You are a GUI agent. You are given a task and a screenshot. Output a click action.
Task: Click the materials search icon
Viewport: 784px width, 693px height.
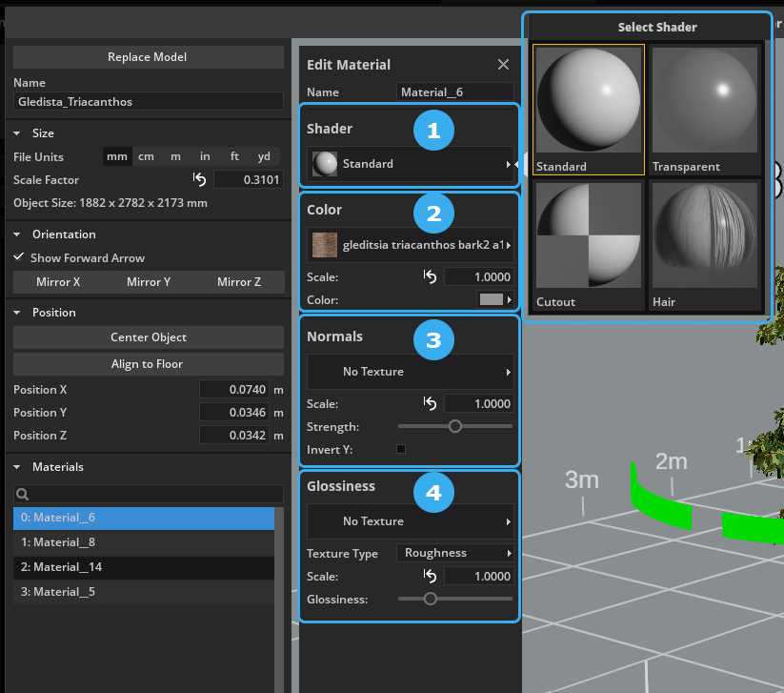point(23,495)
